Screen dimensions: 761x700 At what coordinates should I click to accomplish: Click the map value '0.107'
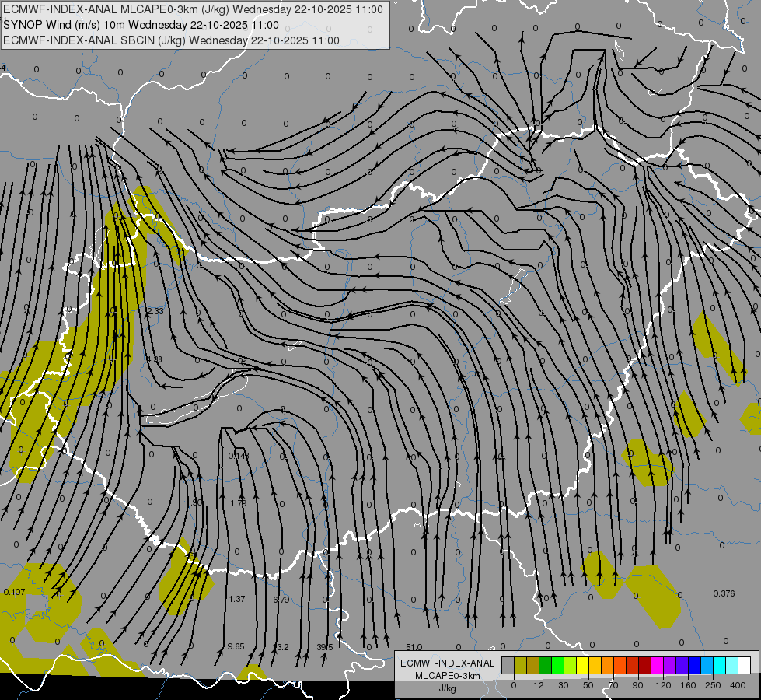coord(14,592)
